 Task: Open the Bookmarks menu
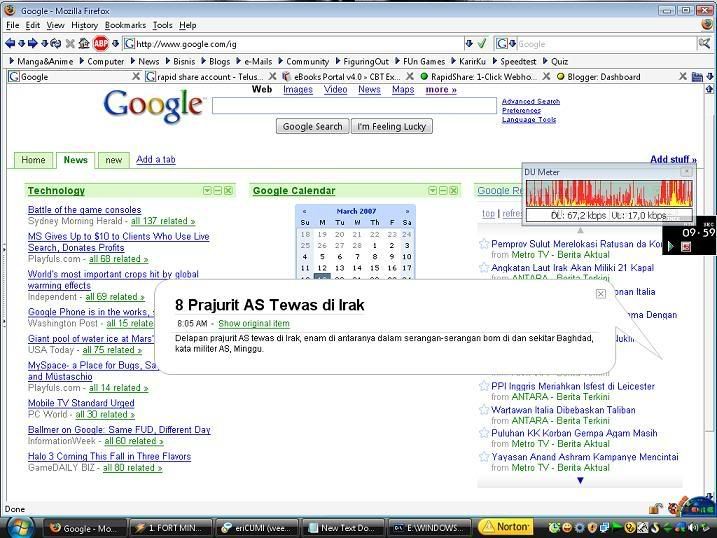coord(125,24)
